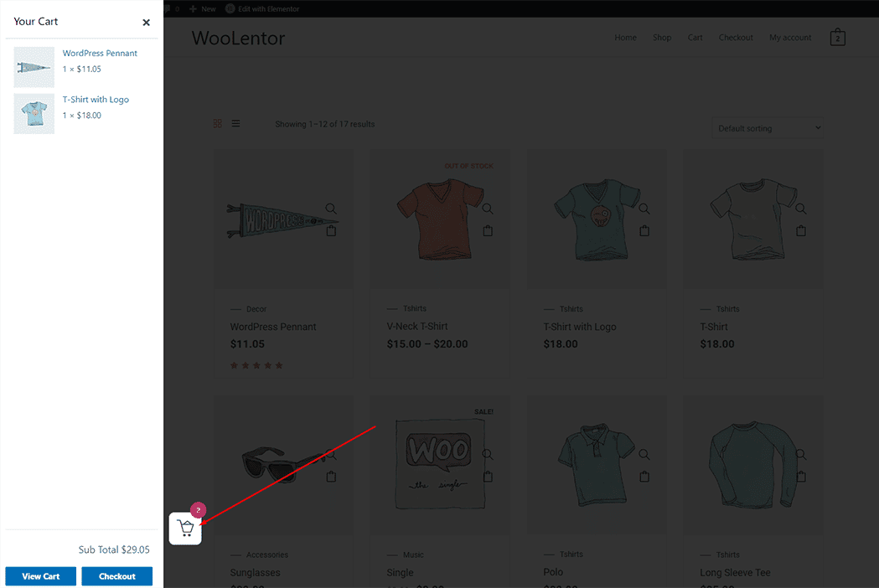Screen dimensions: 879x588
Task: Click the T-Shirt with Logo thumbnail in cart
Action: [34, 115]
